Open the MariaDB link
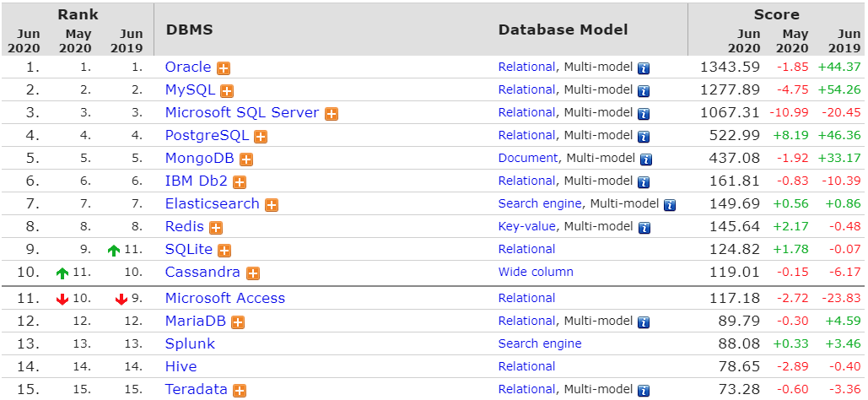Viewport: 868px width, 400px height. pos(196,320)
